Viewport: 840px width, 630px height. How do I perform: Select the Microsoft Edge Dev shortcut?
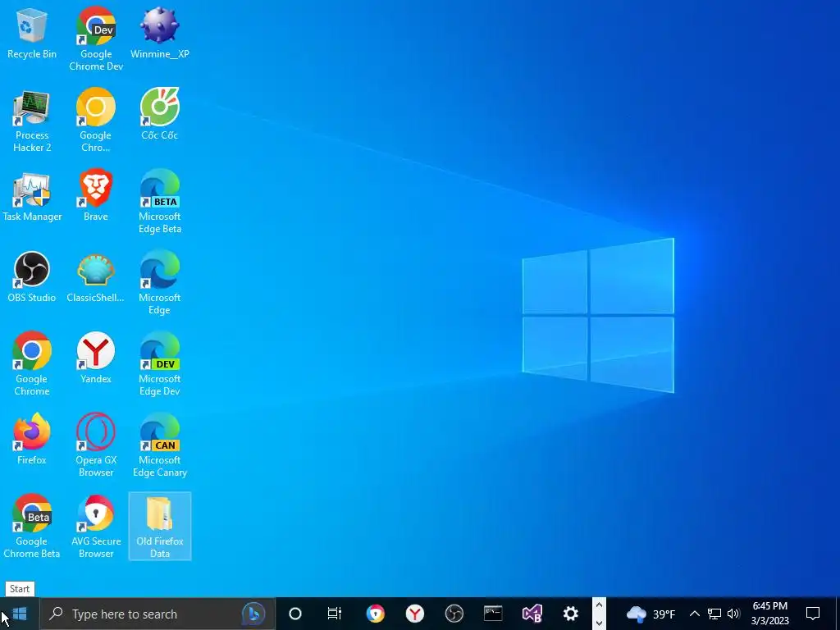tap(160, 364)
